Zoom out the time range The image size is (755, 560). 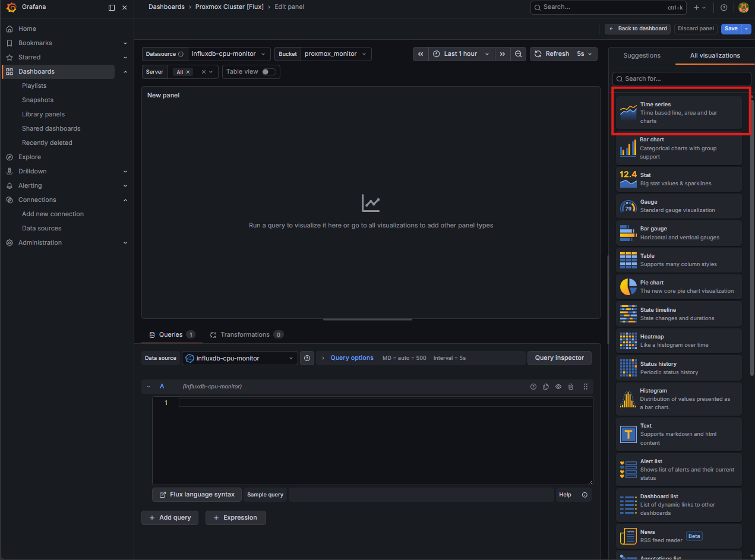pyautogui.click(x=519, y=54)
